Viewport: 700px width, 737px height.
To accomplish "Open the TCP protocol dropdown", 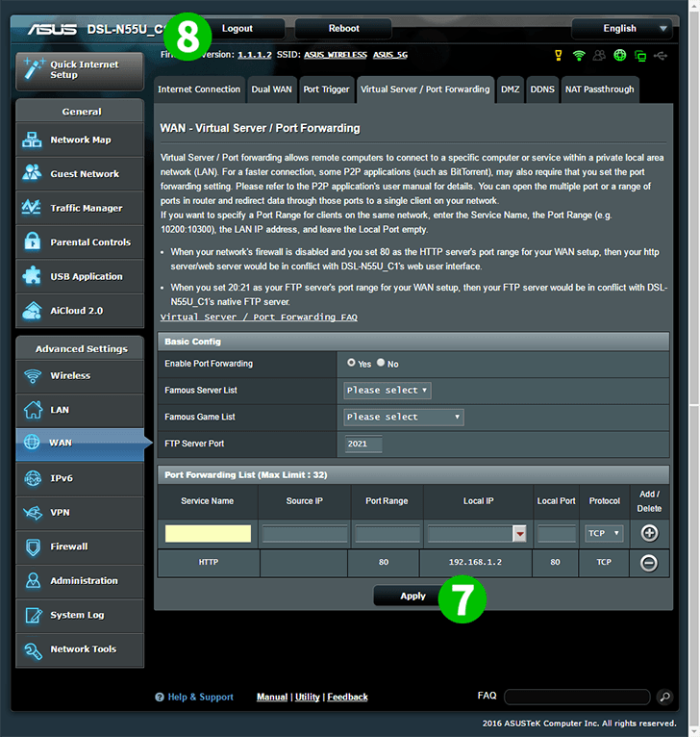I will [604, 533].
